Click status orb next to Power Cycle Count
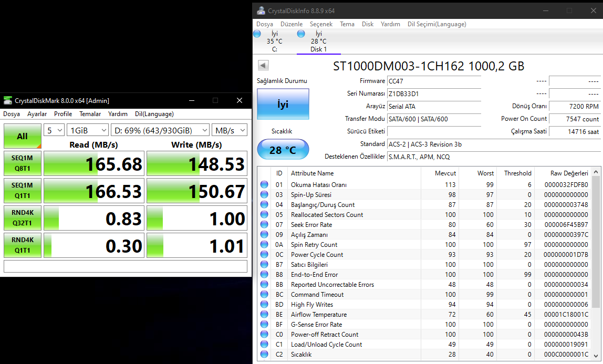Image resolution: width=603 pixels, height=364 pixels. pyautogui.click(x=264, y=255)
